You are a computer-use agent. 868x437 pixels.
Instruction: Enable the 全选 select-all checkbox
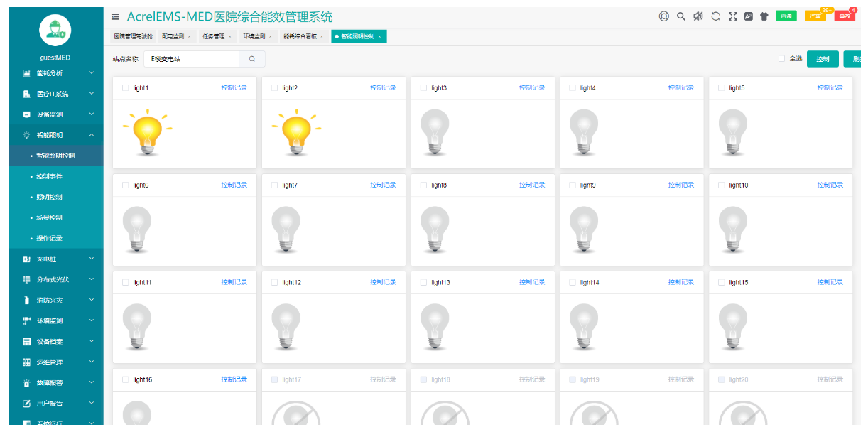coord(781,59)
